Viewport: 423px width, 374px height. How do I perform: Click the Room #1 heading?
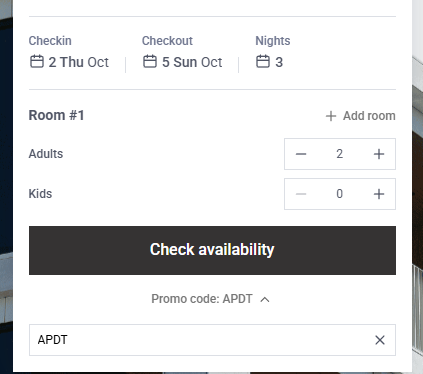coord(56,115)
